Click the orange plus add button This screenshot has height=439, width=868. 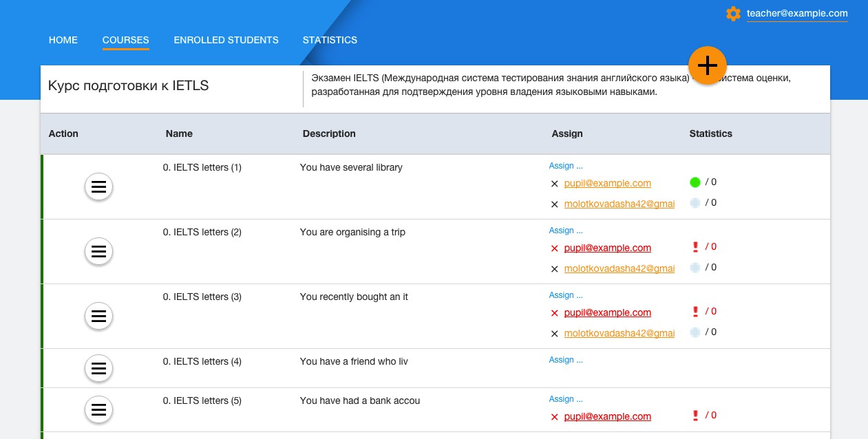708,65
